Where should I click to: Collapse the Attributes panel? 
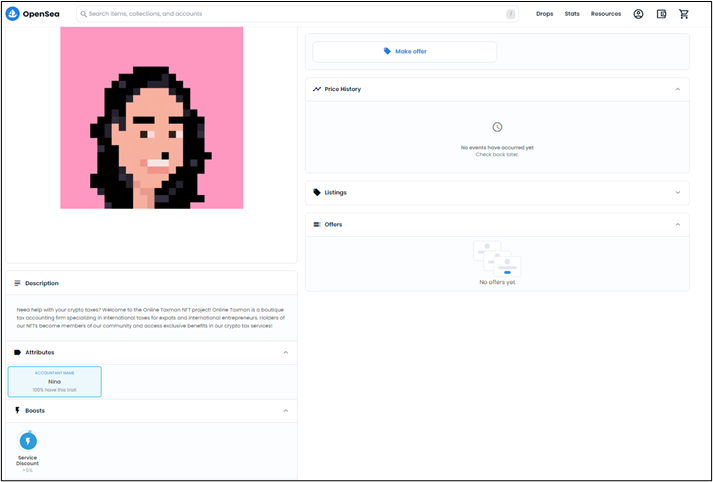[x=285, y=352]
